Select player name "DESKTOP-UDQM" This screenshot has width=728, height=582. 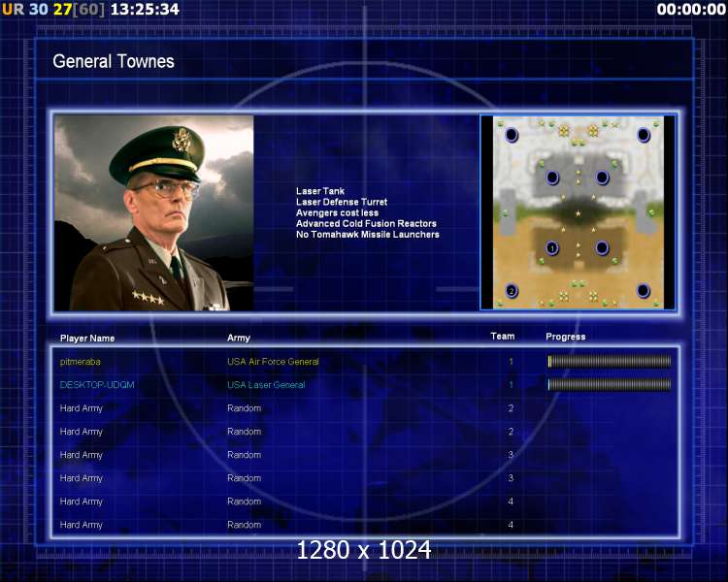(x=97, y=385)
